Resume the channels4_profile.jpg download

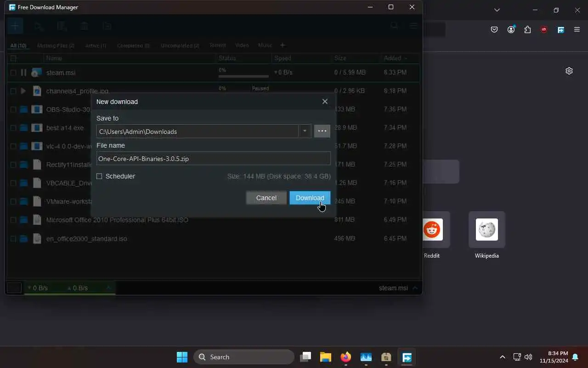coord(23,91)
